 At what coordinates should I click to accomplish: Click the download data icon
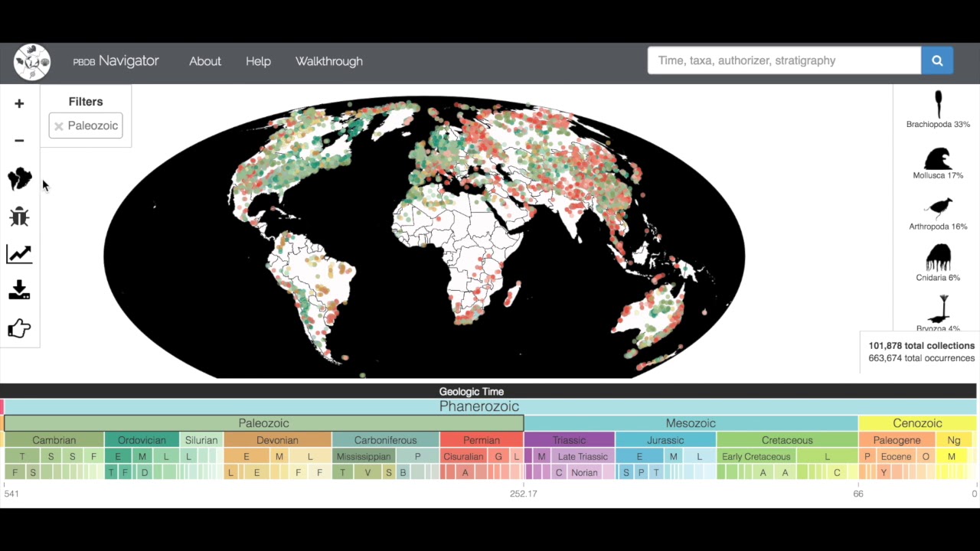coord(19,291)
